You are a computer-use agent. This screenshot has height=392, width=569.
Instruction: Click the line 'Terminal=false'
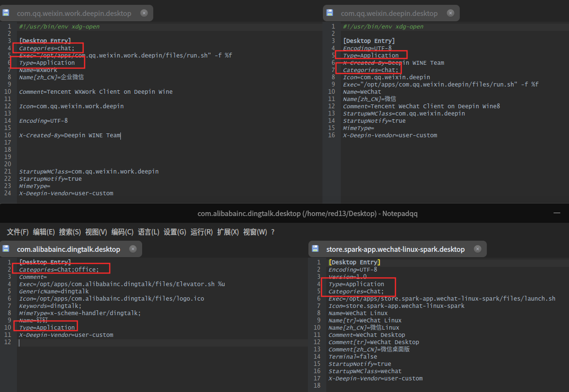[x=353, y=356]
